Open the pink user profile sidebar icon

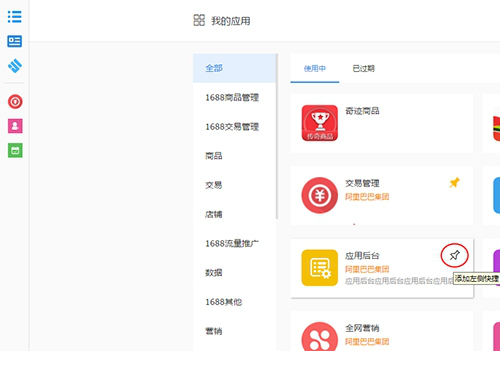15,126
